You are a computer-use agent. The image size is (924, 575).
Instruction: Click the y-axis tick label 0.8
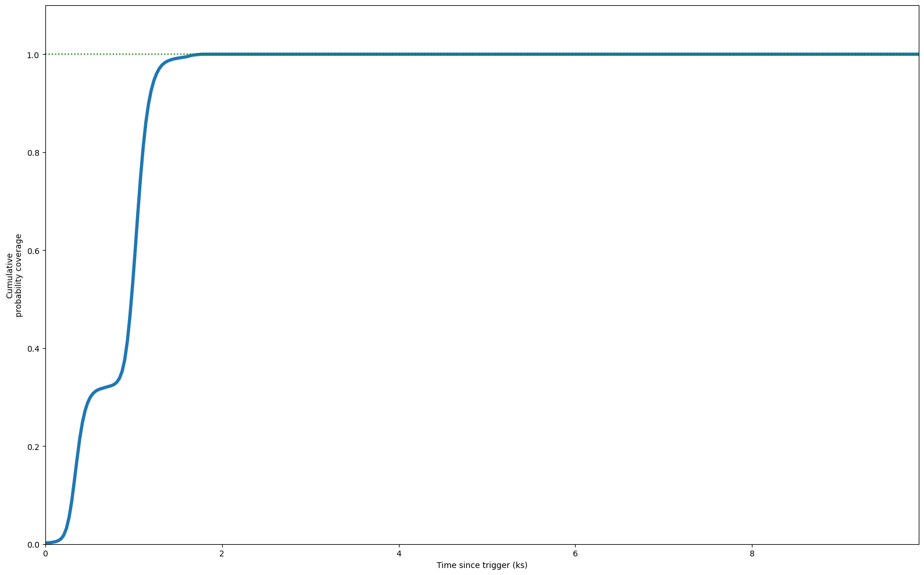[x=34, y=153]
